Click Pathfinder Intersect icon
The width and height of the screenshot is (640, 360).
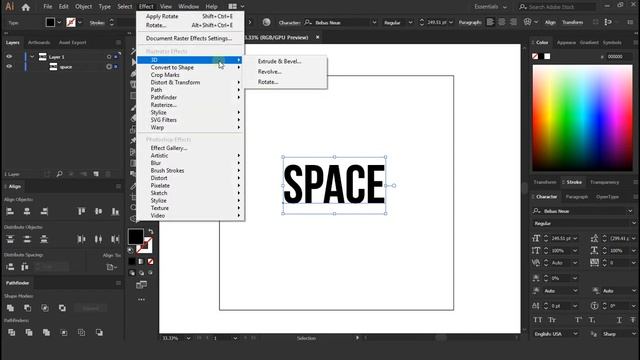pos(45,308)
